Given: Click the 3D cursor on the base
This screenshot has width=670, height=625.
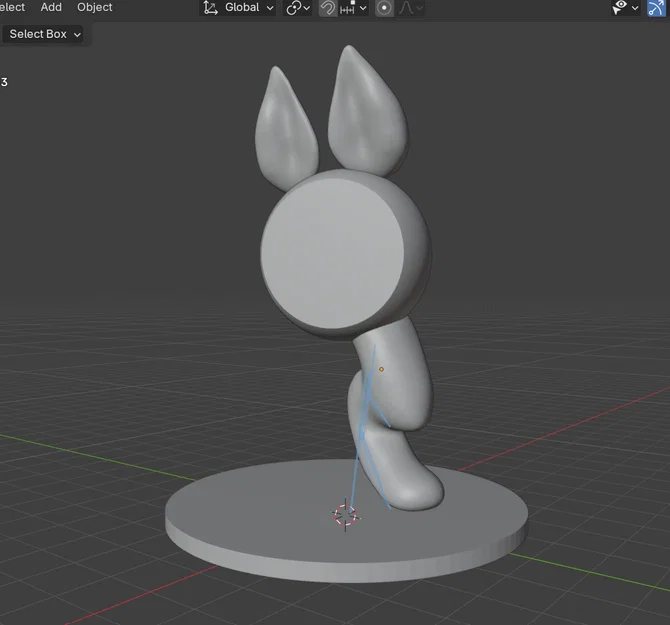Looking at the screenshot, I should pyautogui.click(x=345, y=514).
